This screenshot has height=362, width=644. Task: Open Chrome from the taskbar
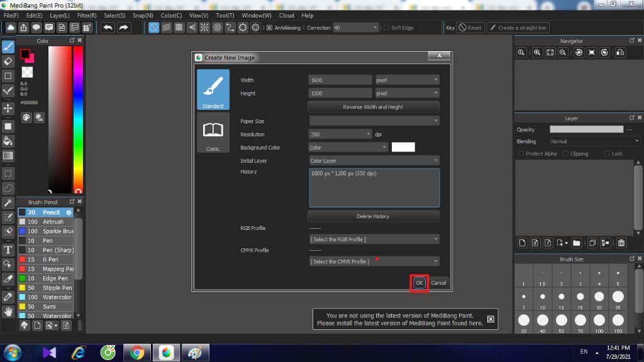[137, 353]
